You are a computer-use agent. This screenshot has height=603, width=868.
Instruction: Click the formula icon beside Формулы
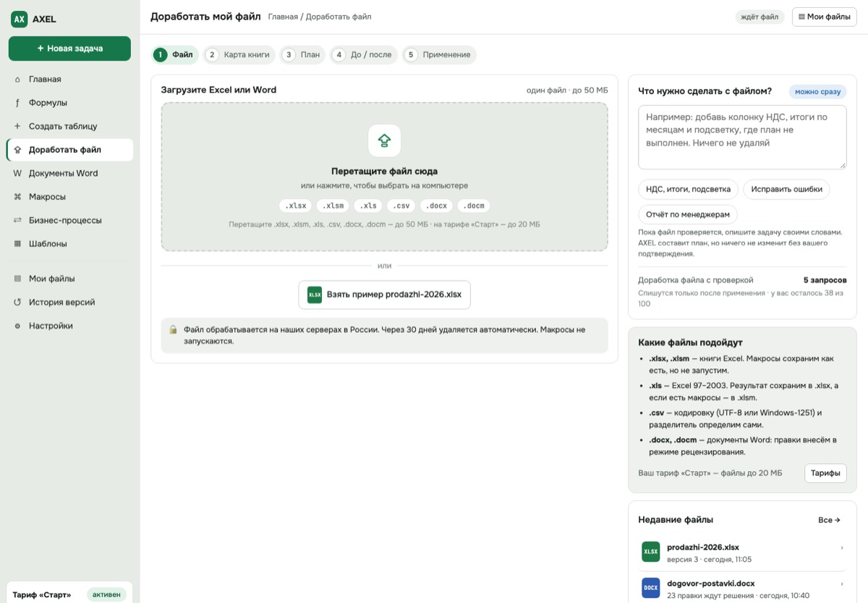coord(17,103)
